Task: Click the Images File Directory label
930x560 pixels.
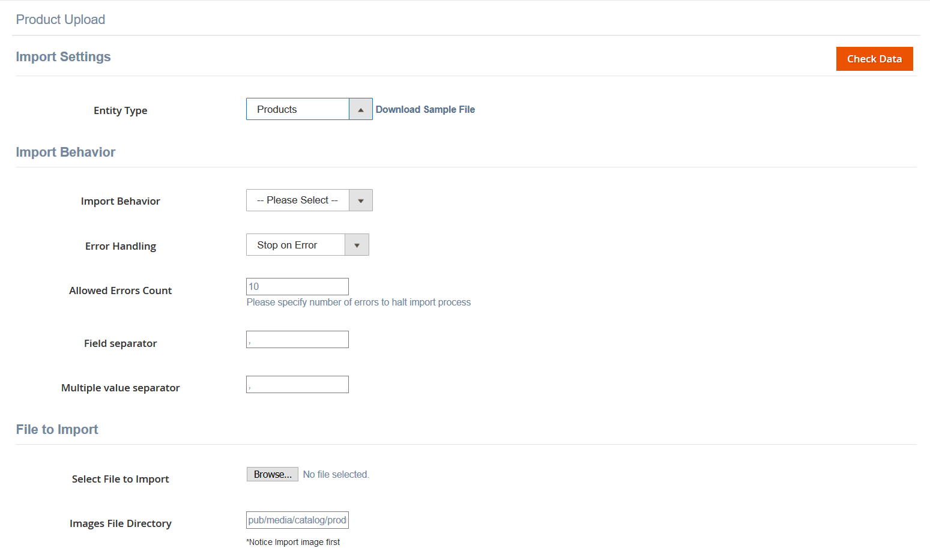Action: (121, 523)
